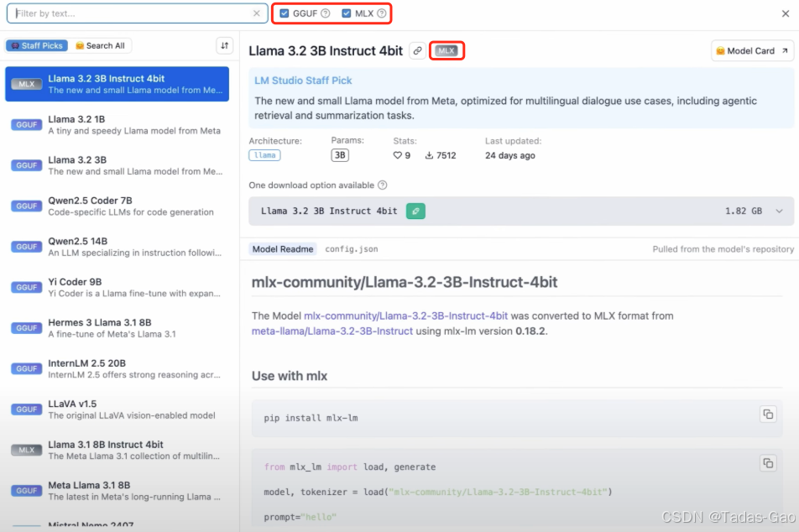Expand the 1.82 GB download option chevron
Image resolution: width=799 pixels, height=532 pixels.
[779, 211]
